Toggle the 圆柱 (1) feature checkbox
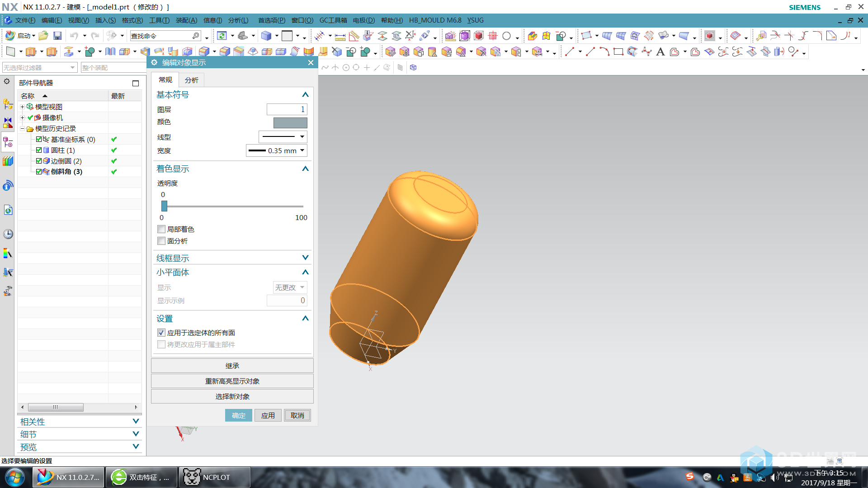 tap(39, 150)
